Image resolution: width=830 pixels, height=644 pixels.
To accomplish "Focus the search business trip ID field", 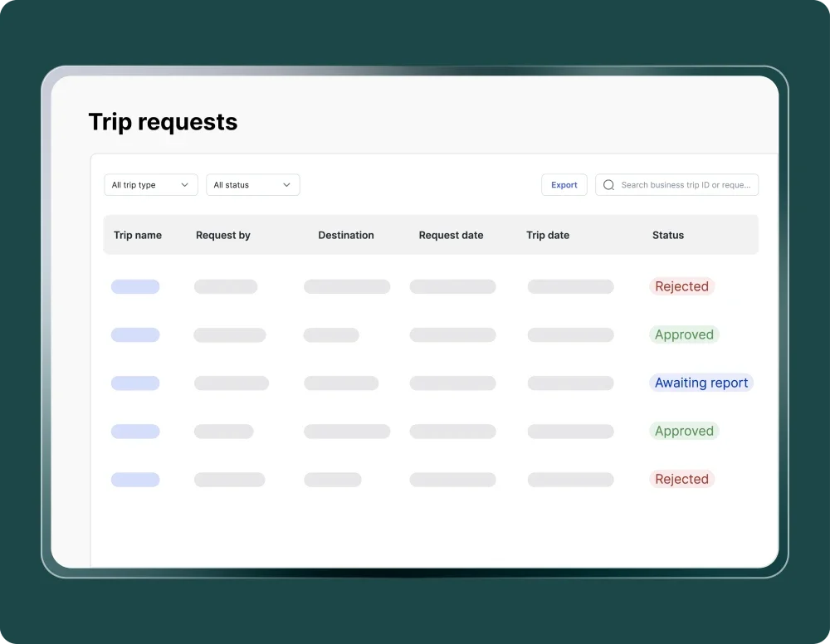I will pyautogui.click(x=685, y=185).
